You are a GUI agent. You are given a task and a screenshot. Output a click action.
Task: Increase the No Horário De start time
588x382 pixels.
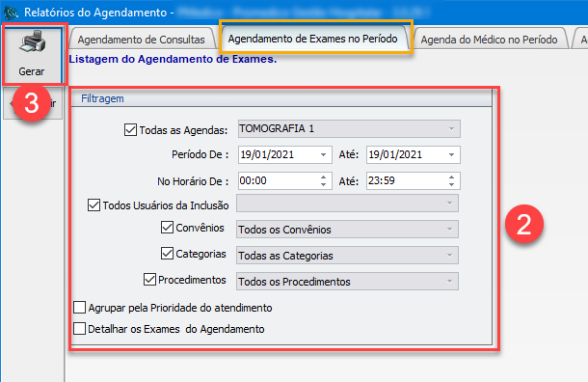point(323,177)
